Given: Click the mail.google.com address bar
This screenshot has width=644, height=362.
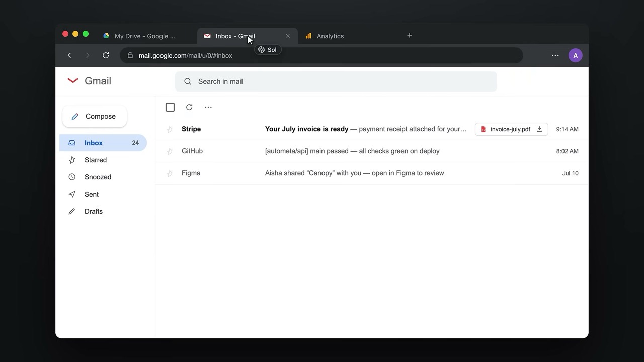Looking at the screenshot, I should [321, 55].
